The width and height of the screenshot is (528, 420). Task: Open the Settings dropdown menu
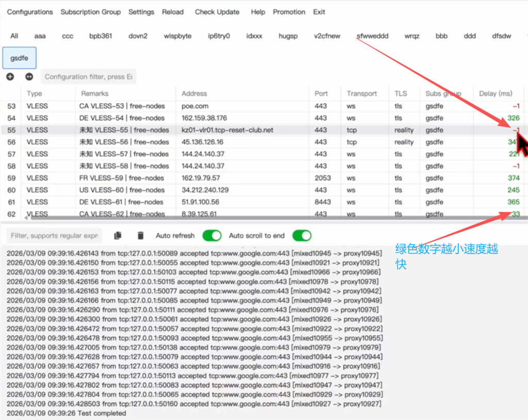coord(141,12)
